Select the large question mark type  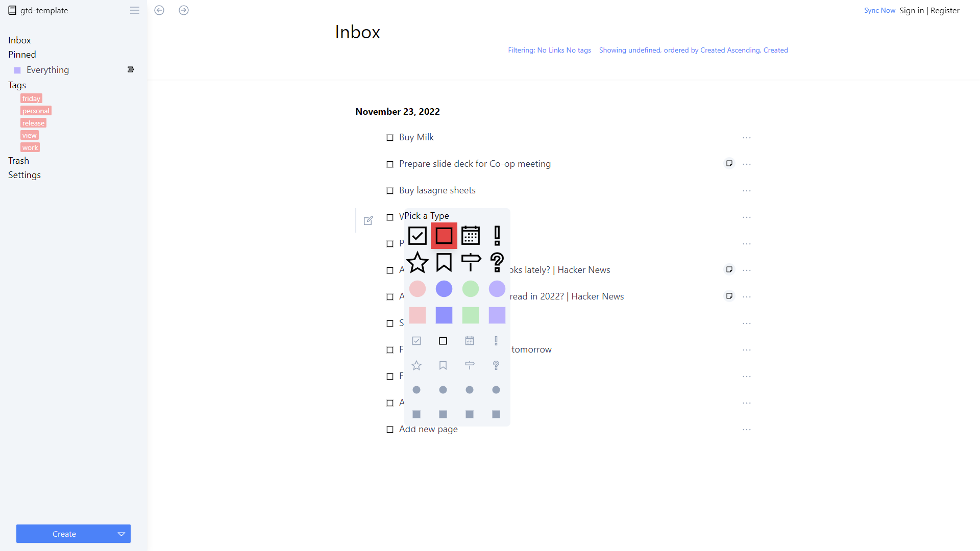click(x=497, y=262)
